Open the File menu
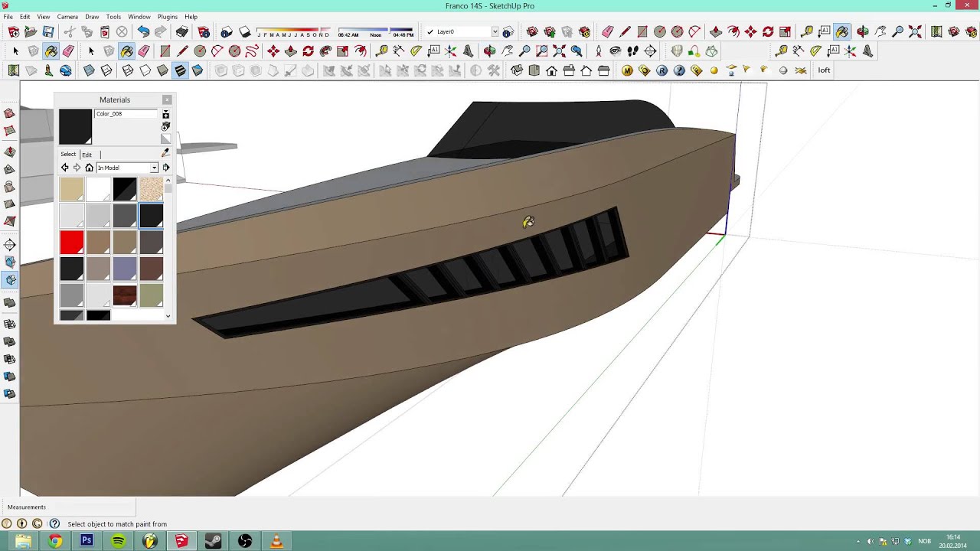Viewport: 980px width, 551px height. [x=8, y=17]
